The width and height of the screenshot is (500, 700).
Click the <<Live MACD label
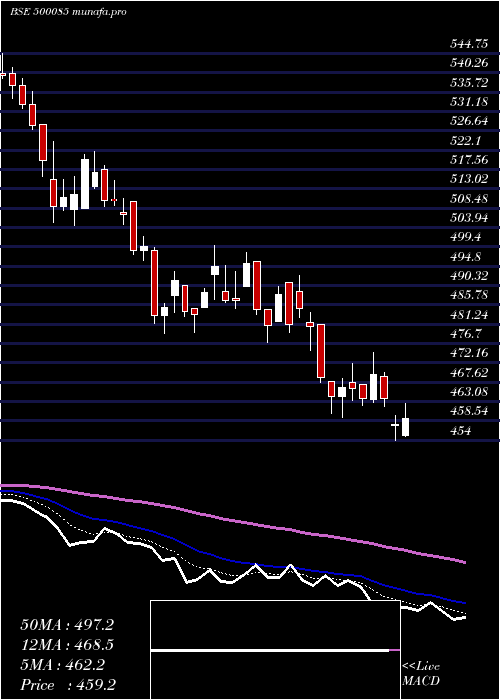pyautogui.click(x=421, y=674)
